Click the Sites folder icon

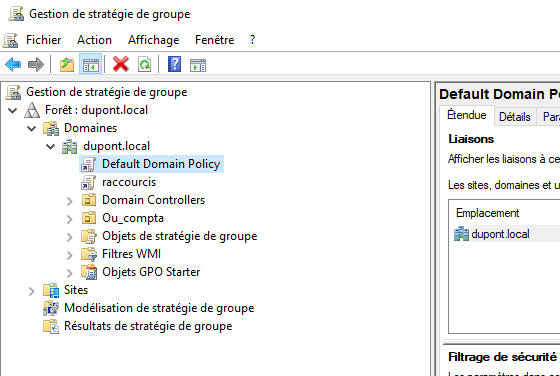[x=51, y=290]
